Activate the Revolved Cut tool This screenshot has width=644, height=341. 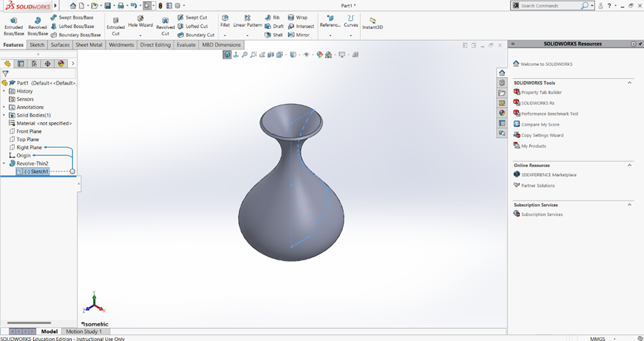[x=165, y=26]
